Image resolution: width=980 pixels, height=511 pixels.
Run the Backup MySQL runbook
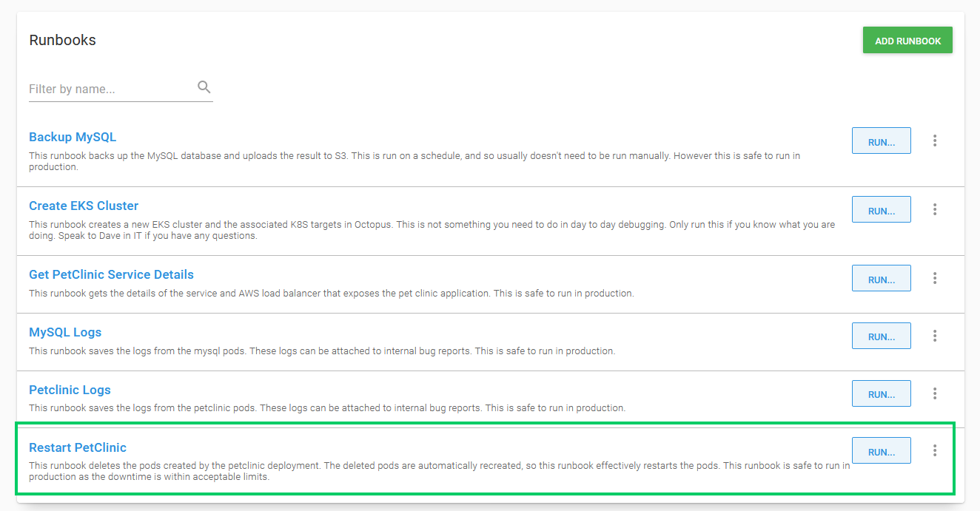[x=881, y=140]
